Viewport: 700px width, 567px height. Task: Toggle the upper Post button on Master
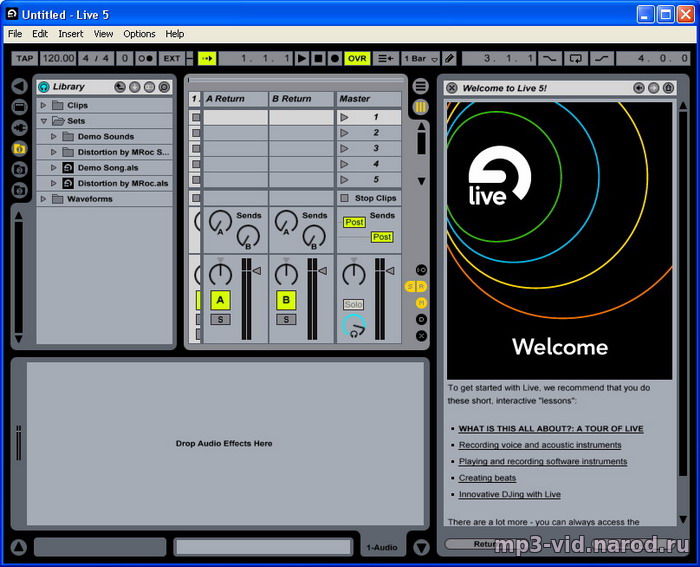pos(354,222)
